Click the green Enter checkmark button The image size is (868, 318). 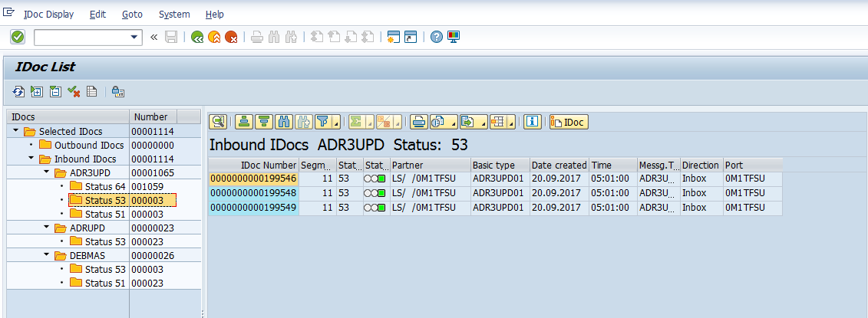(18, 37)
